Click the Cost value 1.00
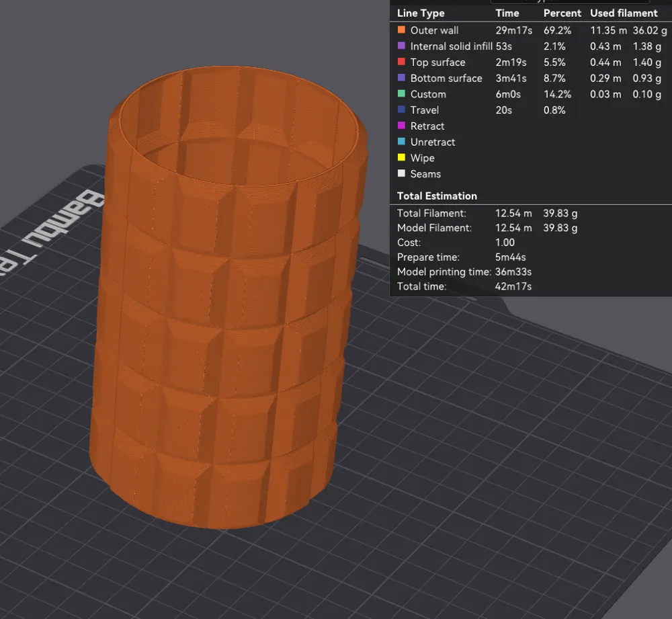Viewport: 672px width, 619px height. click(505, 243)
